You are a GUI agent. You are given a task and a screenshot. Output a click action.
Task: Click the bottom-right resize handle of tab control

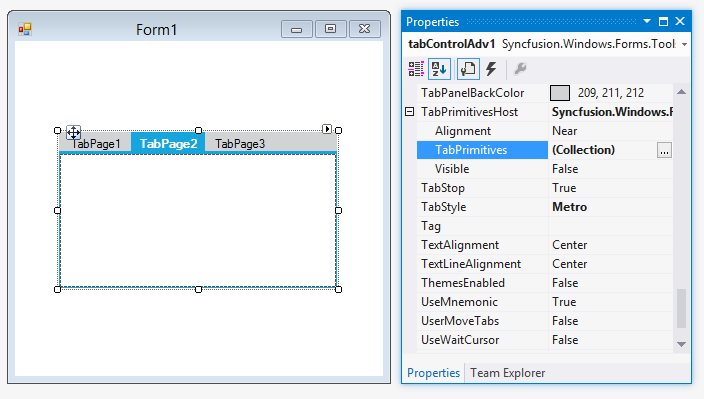tap(339, 289)
